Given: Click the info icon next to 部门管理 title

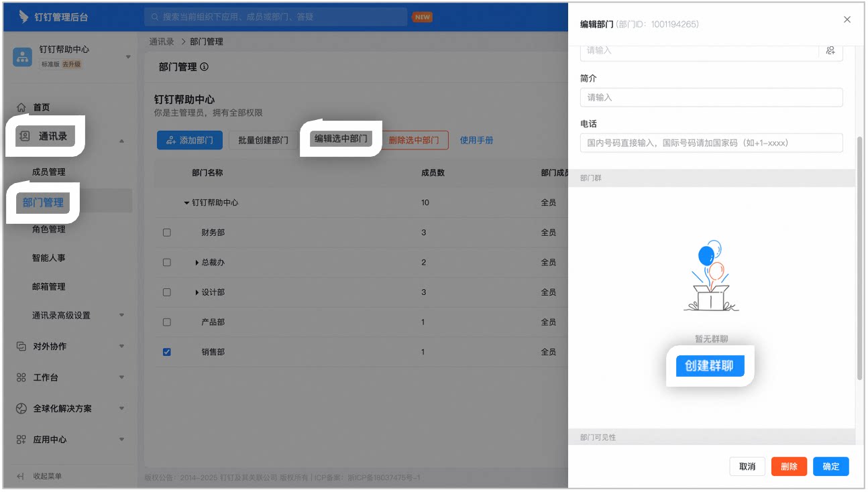Looking at the screenshot, I should (204, 67).
